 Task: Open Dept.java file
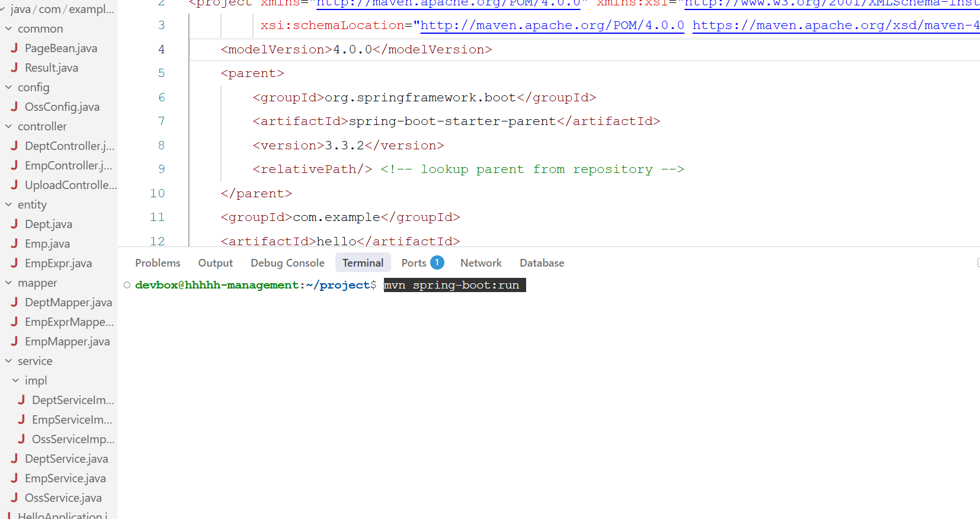coord(49,224)
